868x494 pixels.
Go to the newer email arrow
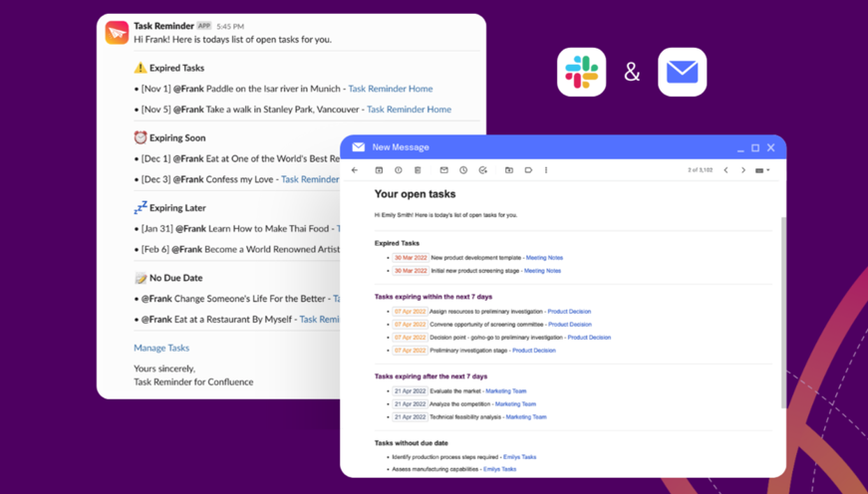pyautogui.click(x=725, y=170)
